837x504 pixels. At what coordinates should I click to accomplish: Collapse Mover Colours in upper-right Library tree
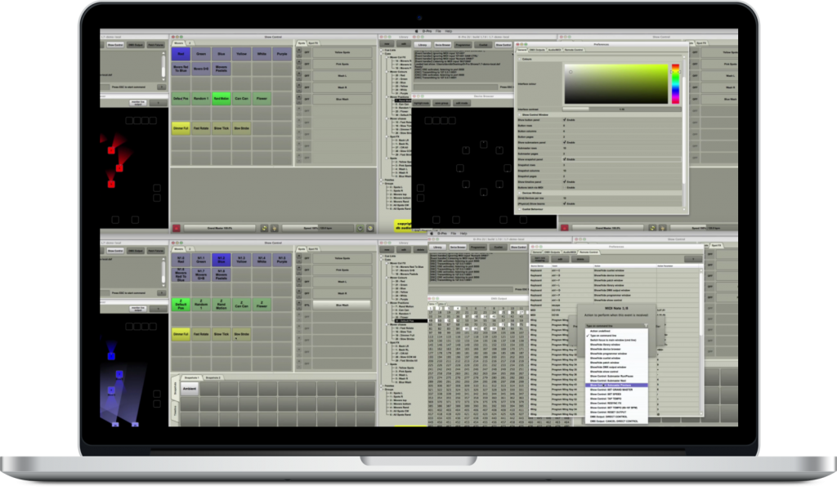(388, 72)
